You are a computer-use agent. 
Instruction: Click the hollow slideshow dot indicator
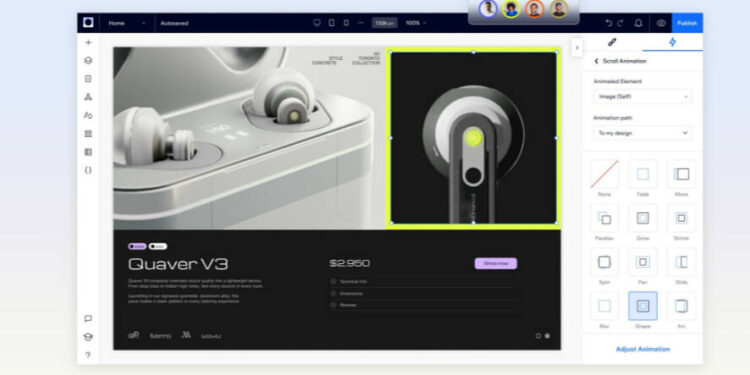click(538, 336)
